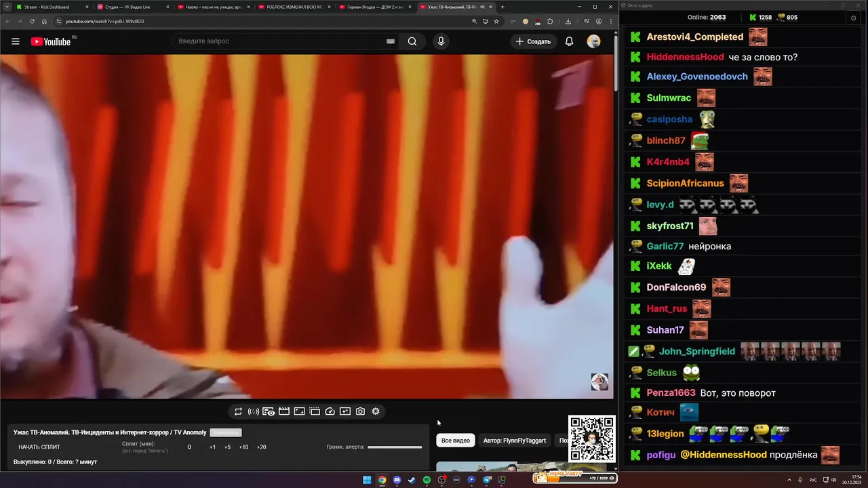Screen dimensions: 868x488
Task: Click the eye monitor icon in video toolbar
Action: point(269,411)
